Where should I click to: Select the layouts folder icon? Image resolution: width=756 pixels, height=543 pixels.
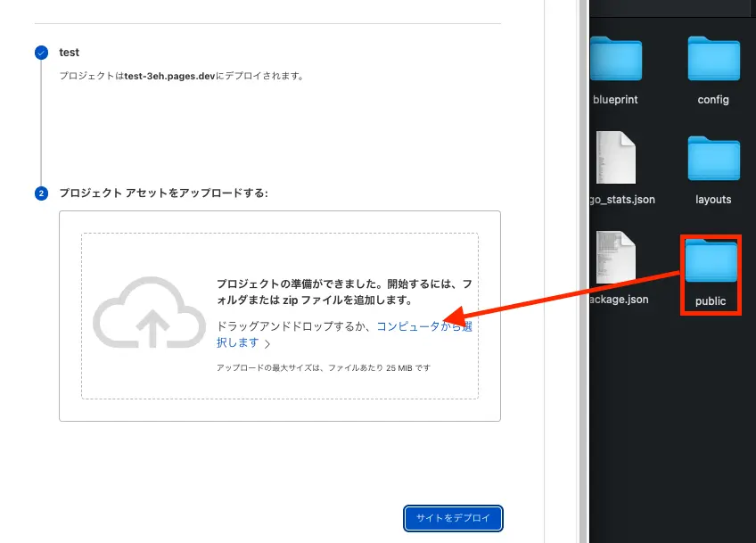713,160
